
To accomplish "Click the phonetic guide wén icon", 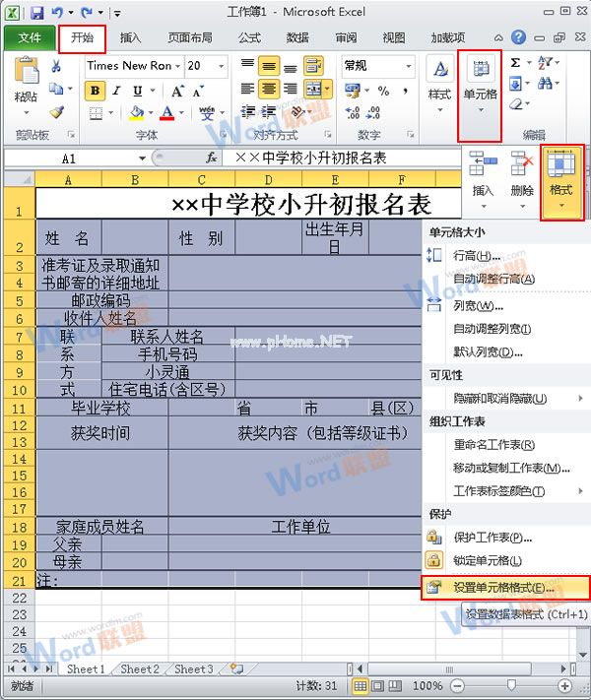I will click(207, 113).
